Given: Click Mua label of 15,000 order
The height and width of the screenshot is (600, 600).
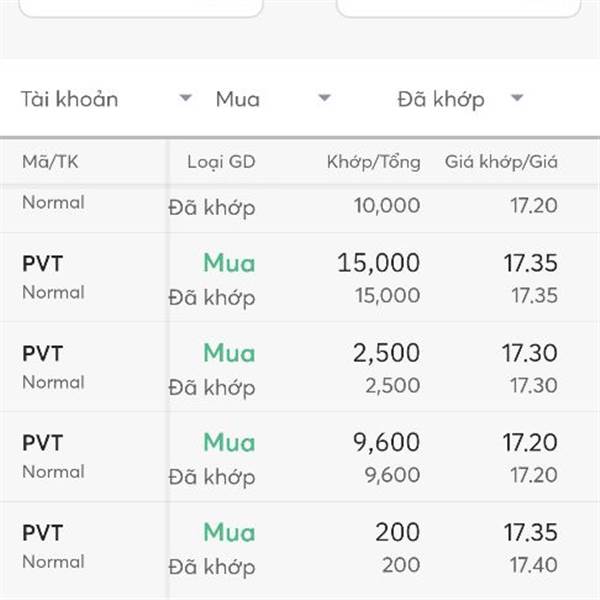Looking at the screenshot, I should 229,263.
